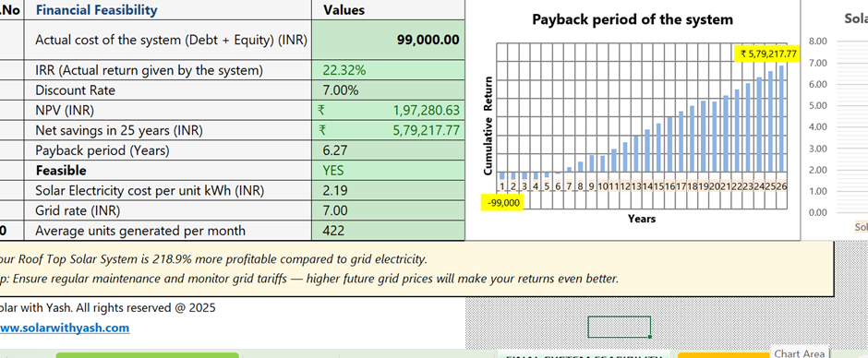Select the Average units generated per month label
The width and height of the screenshot is (868, 358).
(168, 230)
